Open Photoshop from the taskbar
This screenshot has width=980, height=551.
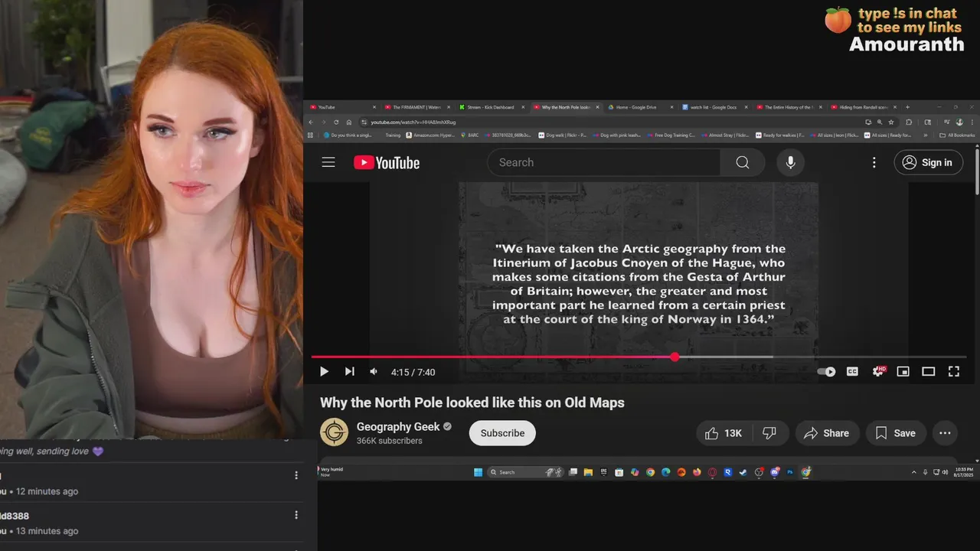[789, 472]
